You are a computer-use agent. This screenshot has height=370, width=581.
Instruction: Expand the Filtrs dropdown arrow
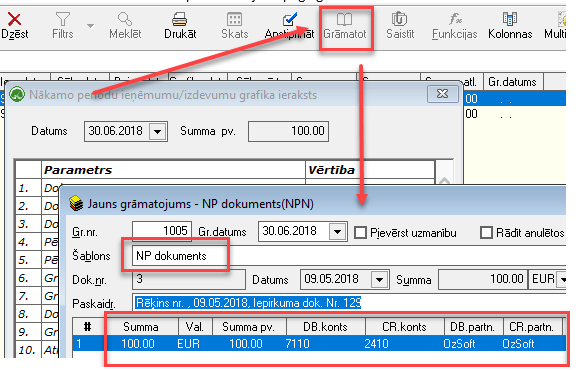[x=90, y=26]
